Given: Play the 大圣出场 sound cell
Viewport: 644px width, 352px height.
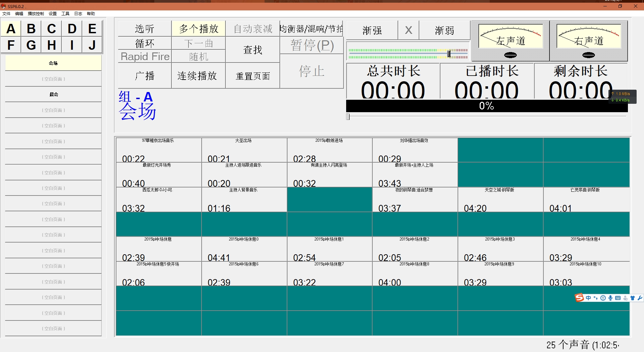Looking at the screenshot, I should [244, 150].
